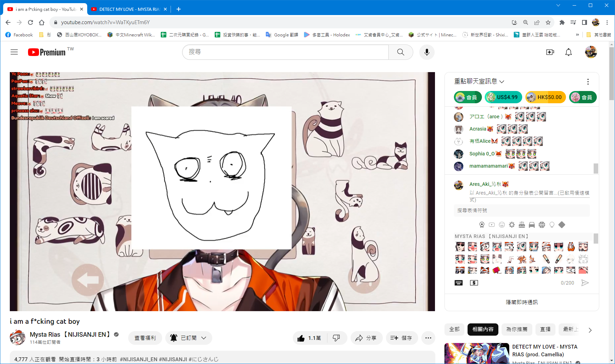Select the 為你推薦 filter chip
This screenshot has height=364, width=615.
click(x=517, y=329)
